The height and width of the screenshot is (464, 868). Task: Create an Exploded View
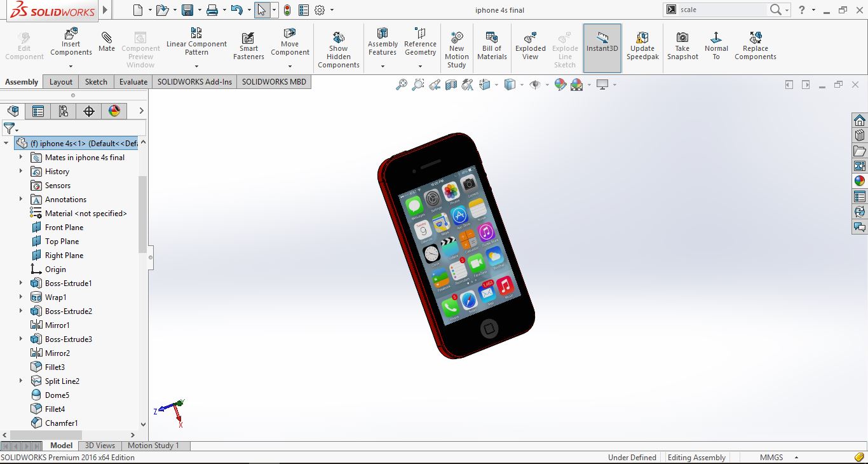coord(531,46)
